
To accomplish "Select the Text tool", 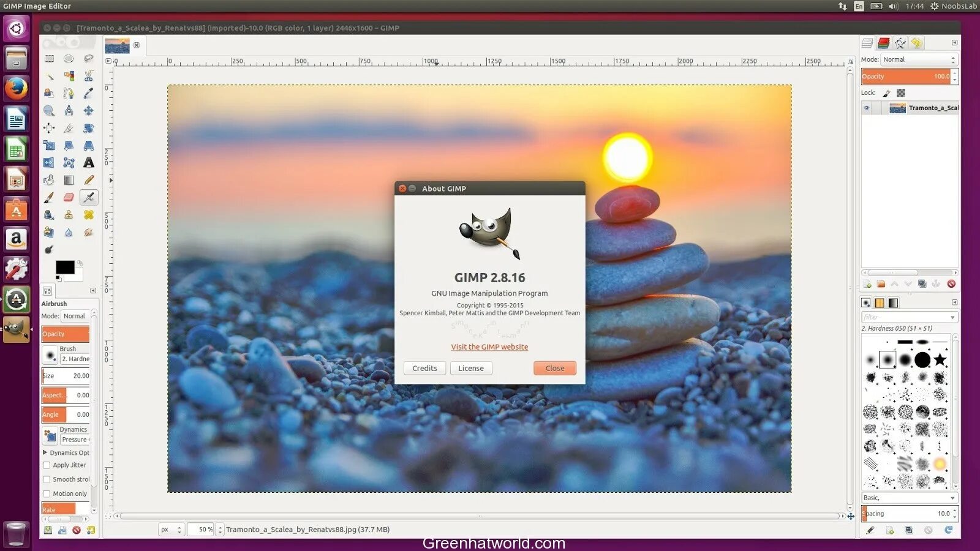I will (89, 163).
